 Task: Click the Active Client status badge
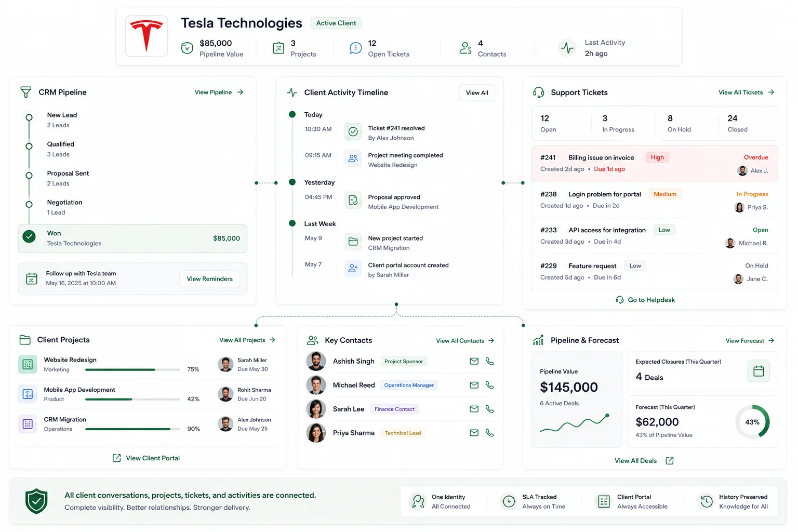pyautogui.click(x=336, y=23)
